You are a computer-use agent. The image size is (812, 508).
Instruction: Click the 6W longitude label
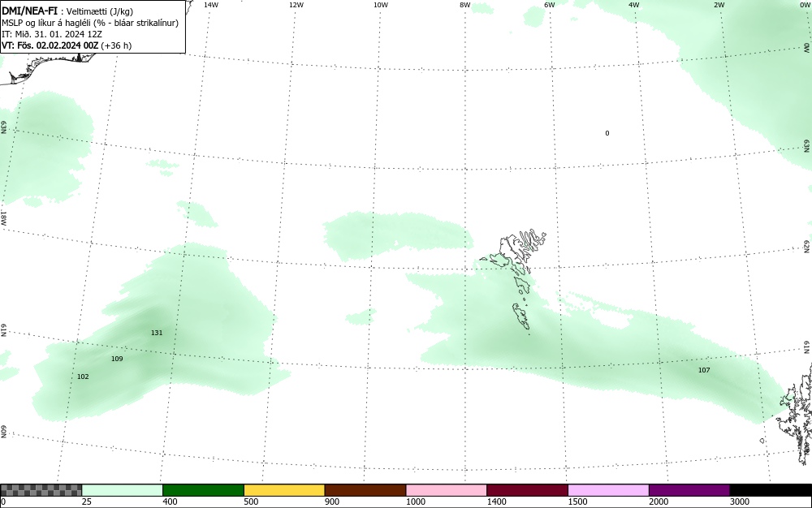(550, 5)
